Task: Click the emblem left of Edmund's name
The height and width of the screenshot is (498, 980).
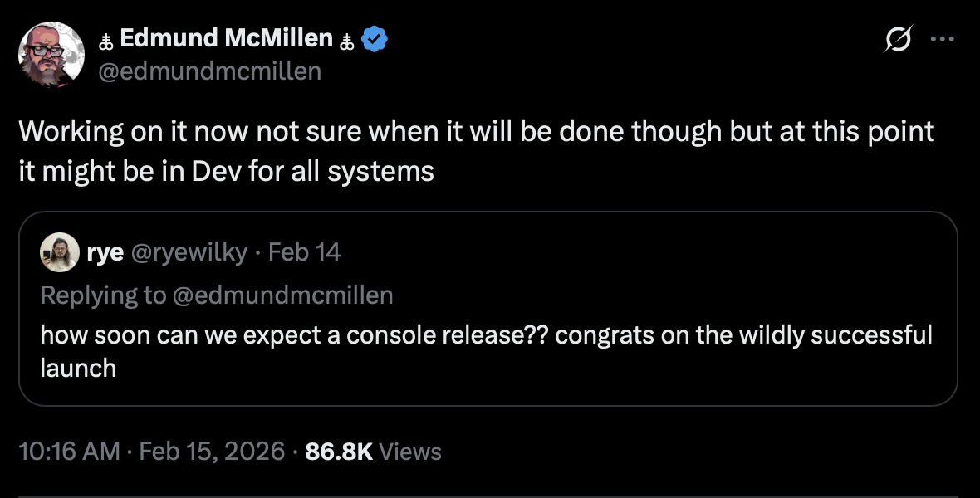Action: point(105,39)
